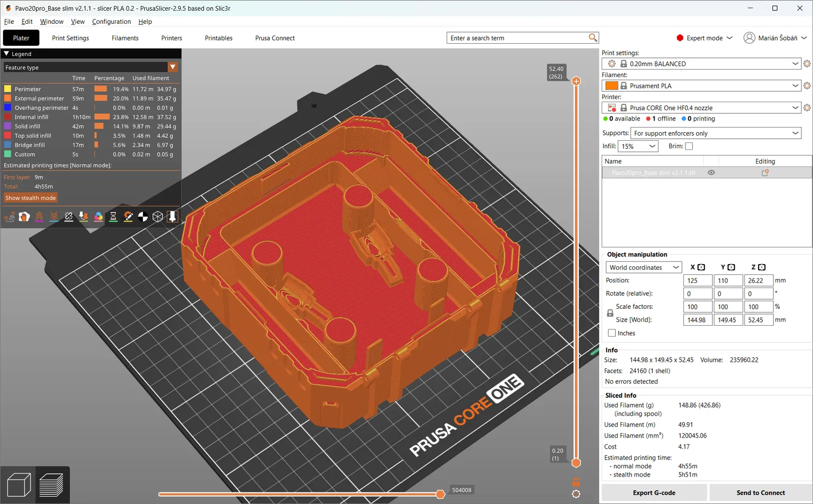Toggle retractions icon (up arrows)
The width and height of the screenshot is (813, 504).
[x=39, y=217]
